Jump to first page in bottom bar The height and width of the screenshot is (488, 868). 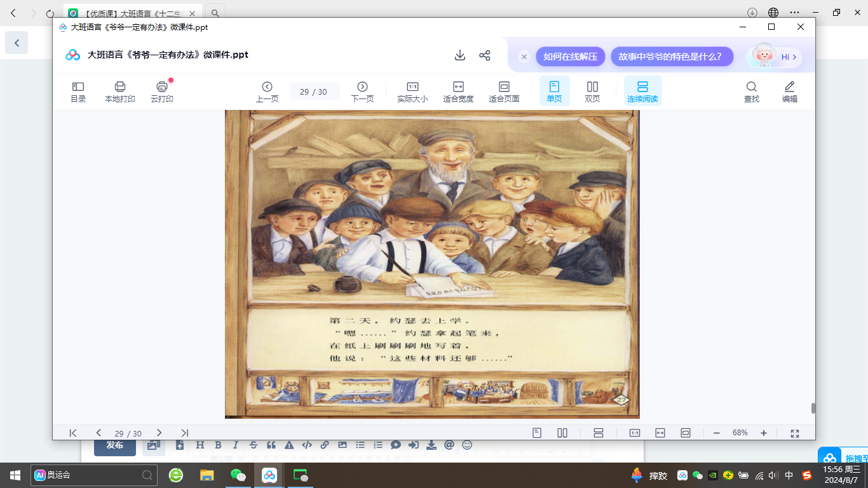[73, 433]
